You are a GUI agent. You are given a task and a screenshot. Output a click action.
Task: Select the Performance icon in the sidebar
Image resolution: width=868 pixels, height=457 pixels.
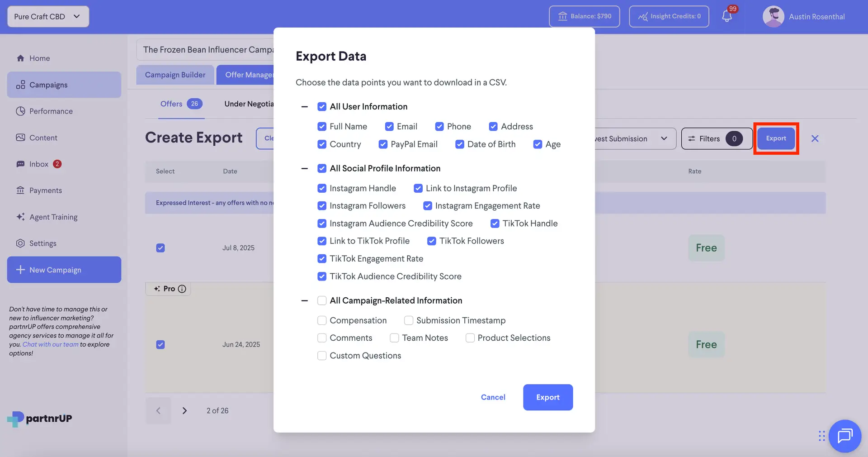click(20, 111)
